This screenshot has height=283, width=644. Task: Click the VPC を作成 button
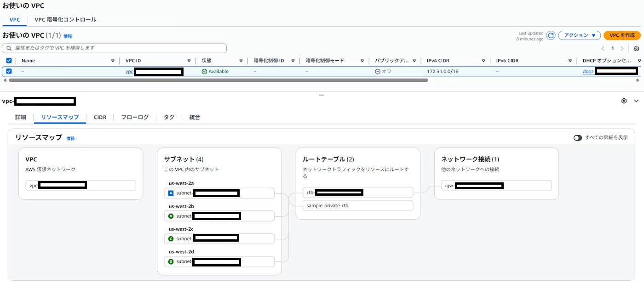coord(622,35)
